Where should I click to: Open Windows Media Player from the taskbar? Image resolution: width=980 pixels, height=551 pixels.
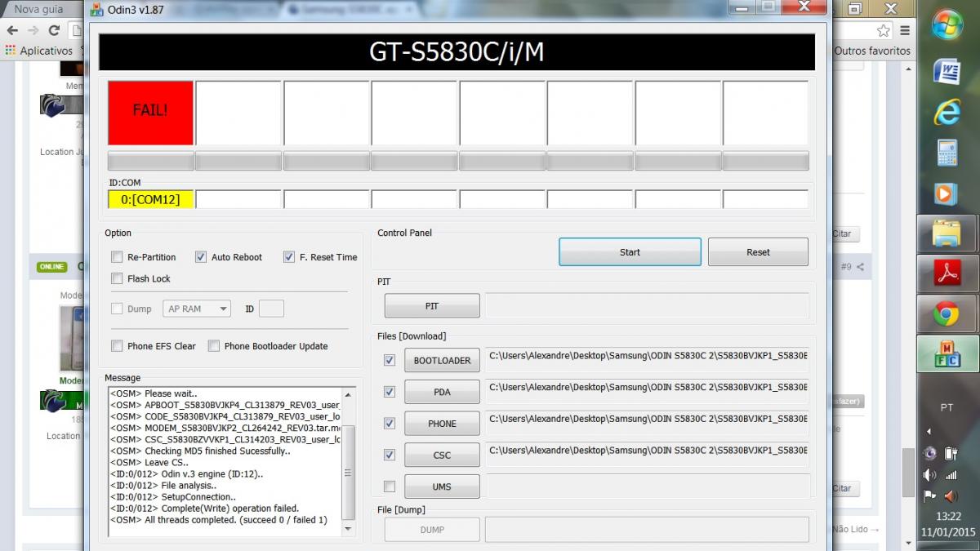[947, 194]
